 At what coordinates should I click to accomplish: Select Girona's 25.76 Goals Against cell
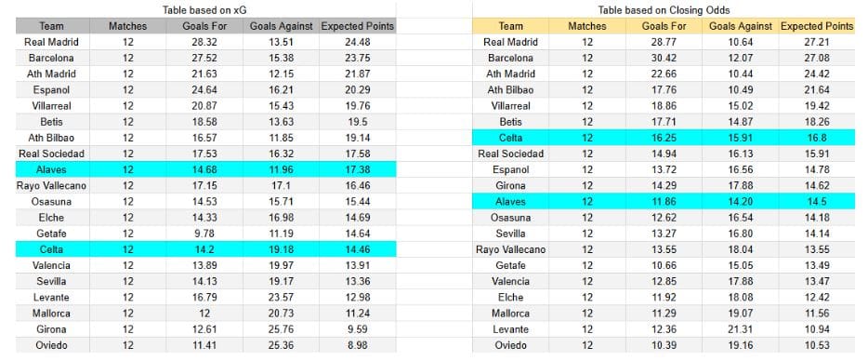282,329
